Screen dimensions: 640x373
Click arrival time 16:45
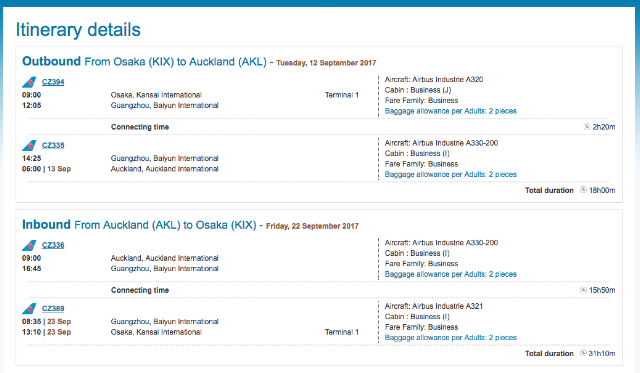pos(31,269)
